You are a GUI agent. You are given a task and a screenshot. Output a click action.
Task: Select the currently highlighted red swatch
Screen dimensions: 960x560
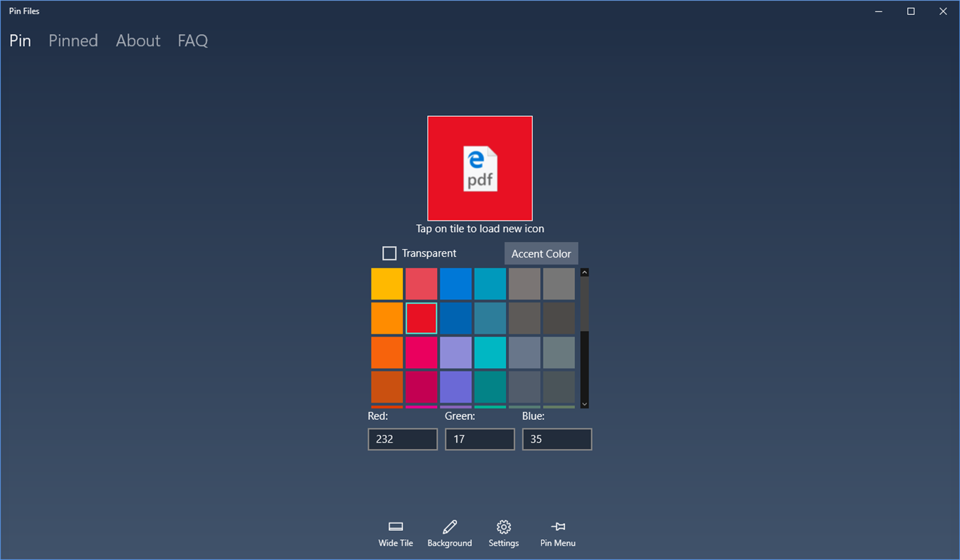tap(421, 318)
